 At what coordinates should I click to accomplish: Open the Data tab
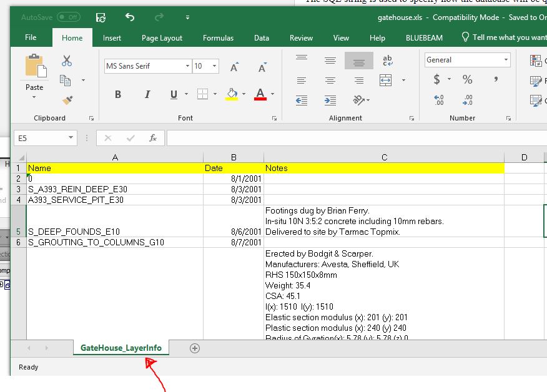(261, 37)
